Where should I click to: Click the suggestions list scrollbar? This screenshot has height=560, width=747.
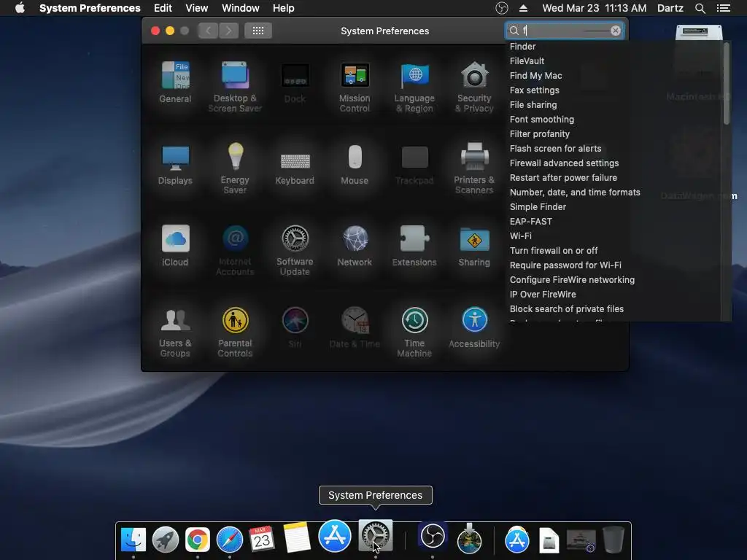tap(726, 84)
